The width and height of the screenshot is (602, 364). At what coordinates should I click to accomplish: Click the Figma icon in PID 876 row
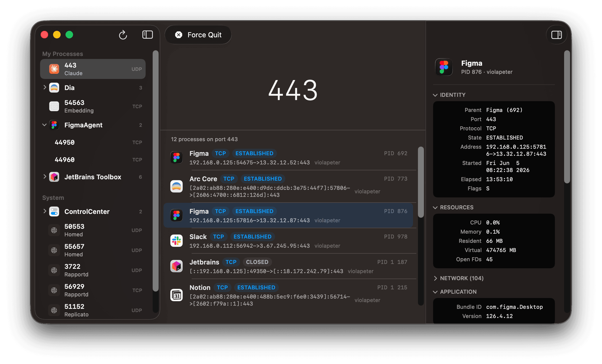176,215
